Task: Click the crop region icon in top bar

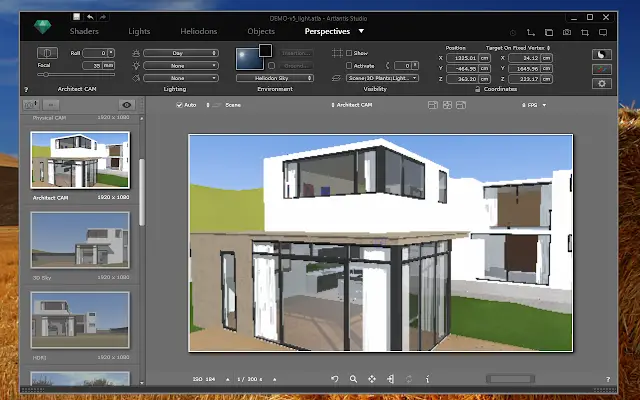Action: click(585, 32)
